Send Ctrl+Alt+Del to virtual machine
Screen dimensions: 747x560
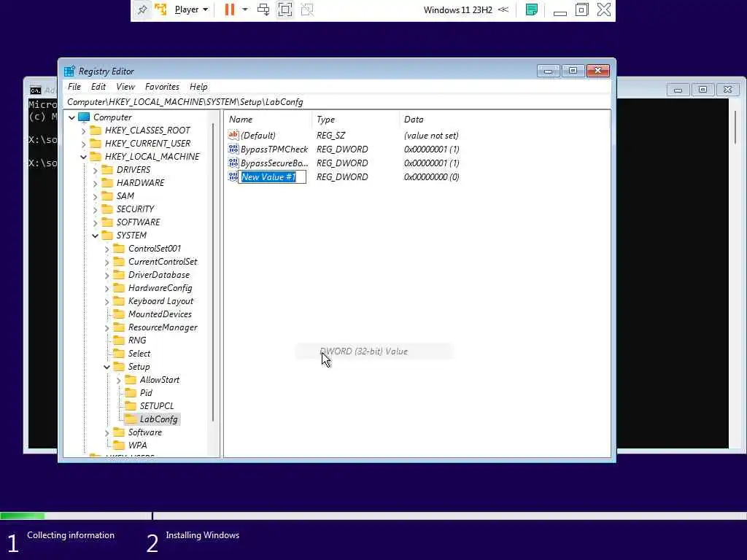(x=263, y=9)
